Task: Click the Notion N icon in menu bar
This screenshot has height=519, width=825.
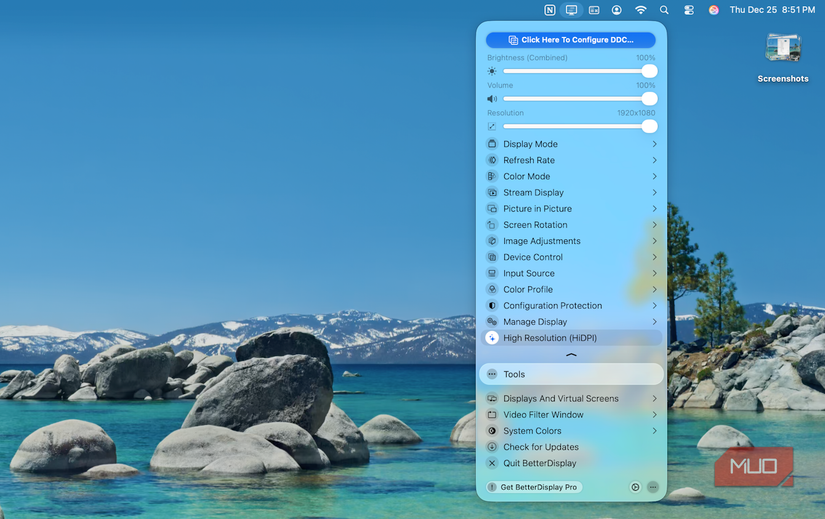Action: [x=549, y=10]
